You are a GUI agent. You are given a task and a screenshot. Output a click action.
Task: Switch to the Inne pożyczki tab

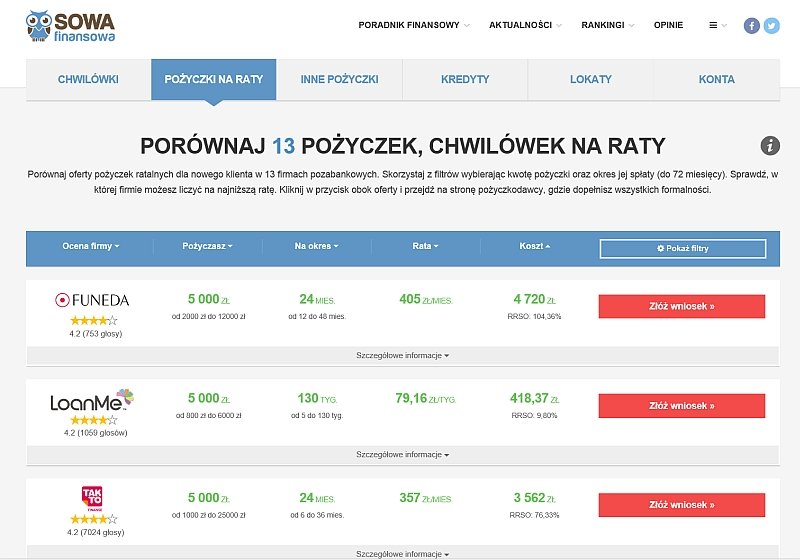[x=339, y=80]
